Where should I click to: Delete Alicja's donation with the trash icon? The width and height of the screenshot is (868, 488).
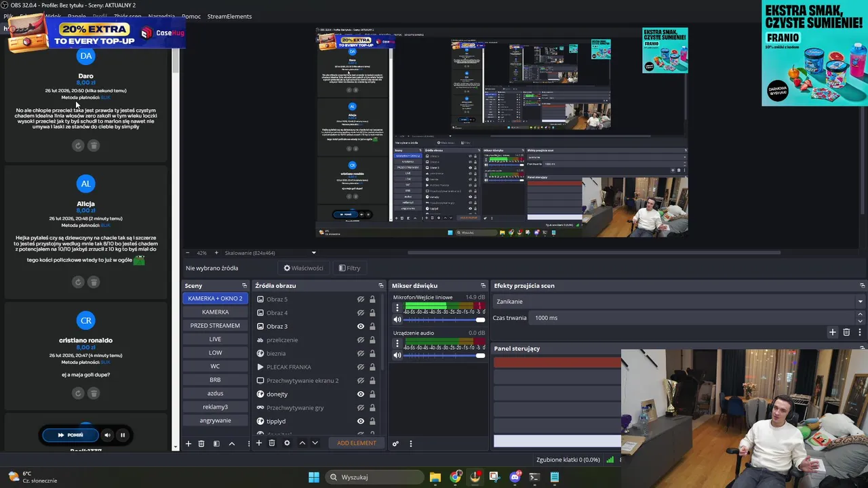[94, 282]
